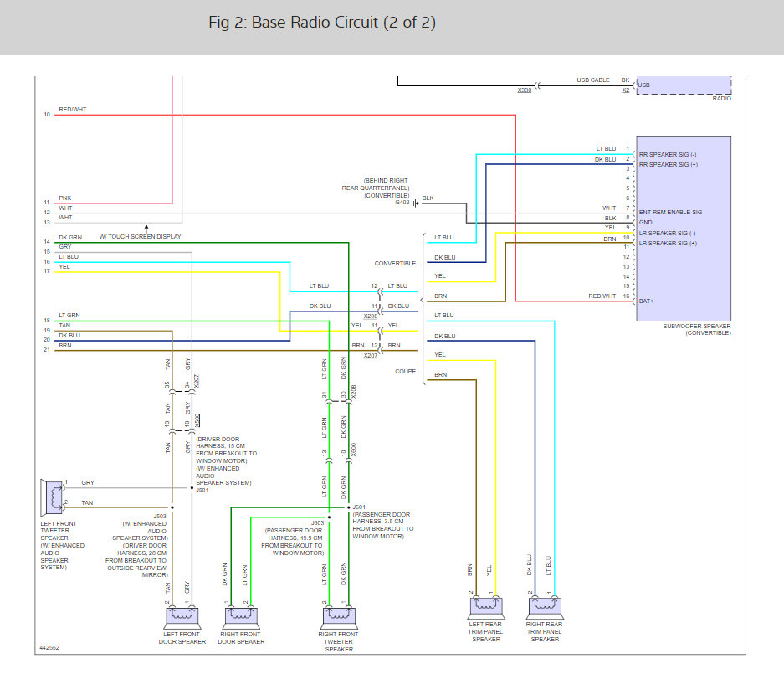Click '(BEHIND RIGHT REAR QUARTERPANEL)' location note

click(x=376, y=184)
